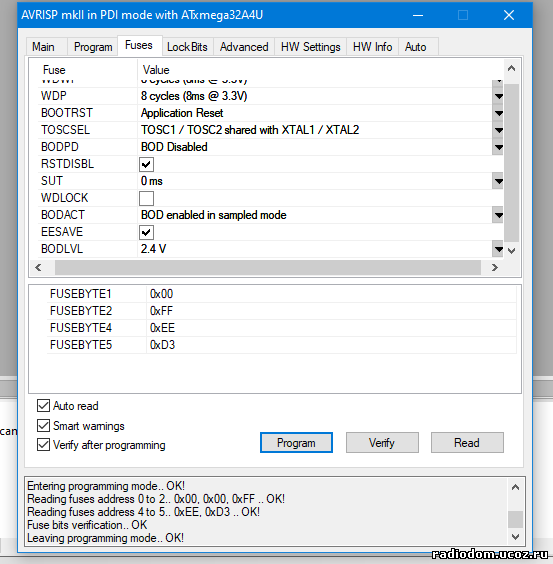This screenshot has width=553, height=564.
Task: Click log output scroll up arrow
Action: pyautogui.click(x=516, y=487)
